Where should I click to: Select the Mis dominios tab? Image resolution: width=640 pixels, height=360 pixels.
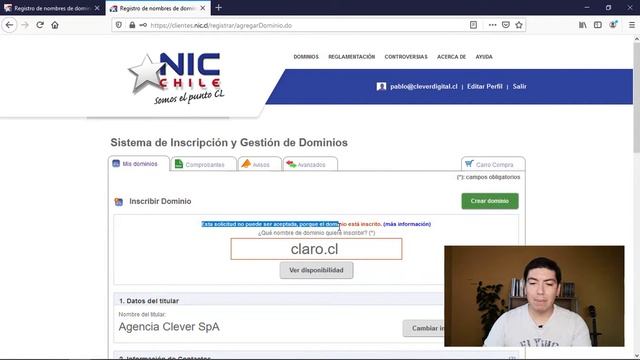coord(139,164)
